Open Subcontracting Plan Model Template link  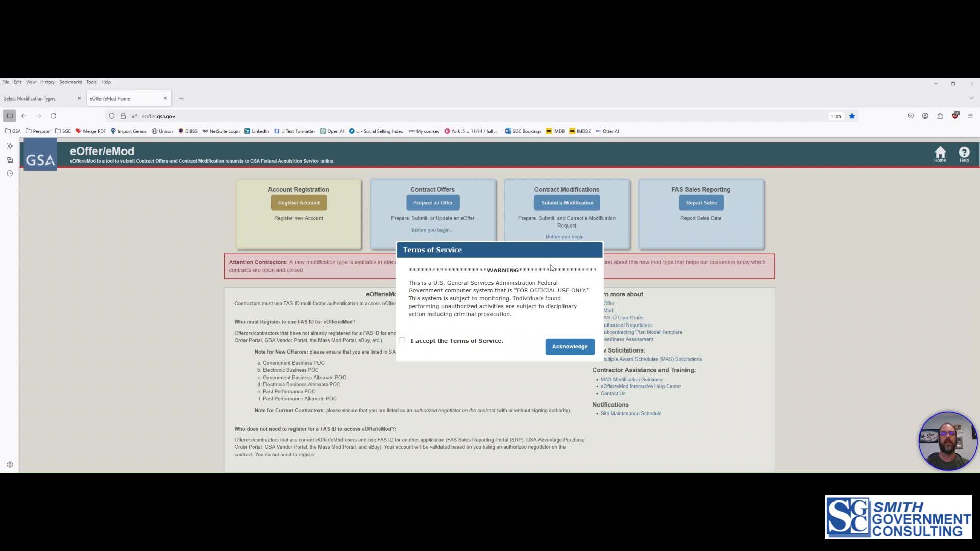pyautogui.click(x=643, y=332)
